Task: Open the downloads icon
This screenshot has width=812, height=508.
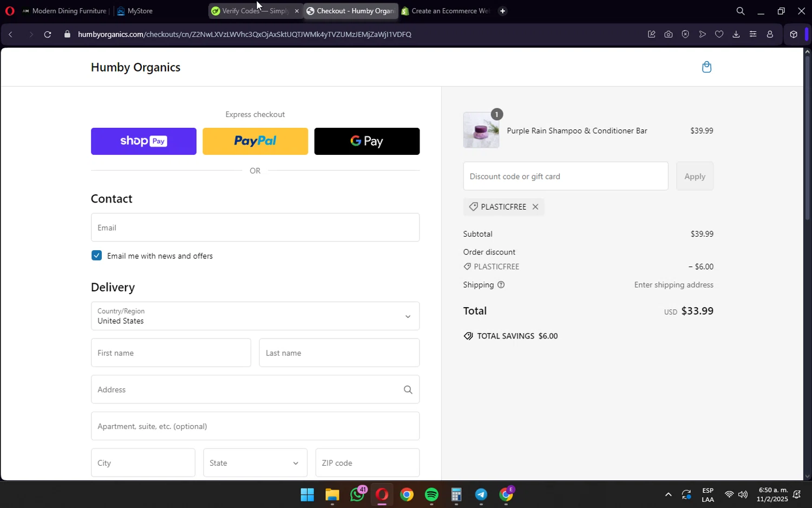Action: tap(736, 34)
